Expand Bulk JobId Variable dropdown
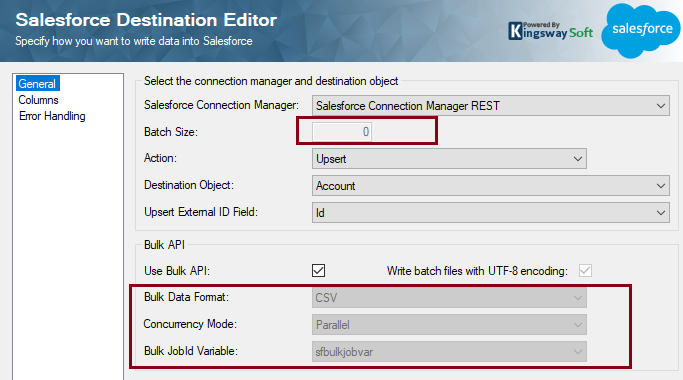This screenshot has height=380, width=683. (449, 352)
